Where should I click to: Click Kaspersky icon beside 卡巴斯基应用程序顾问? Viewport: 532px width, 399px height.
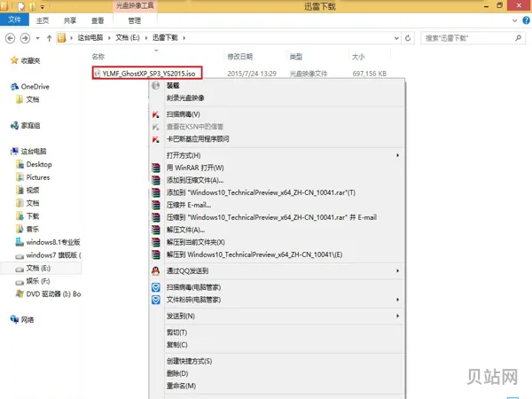coord(156,139)
